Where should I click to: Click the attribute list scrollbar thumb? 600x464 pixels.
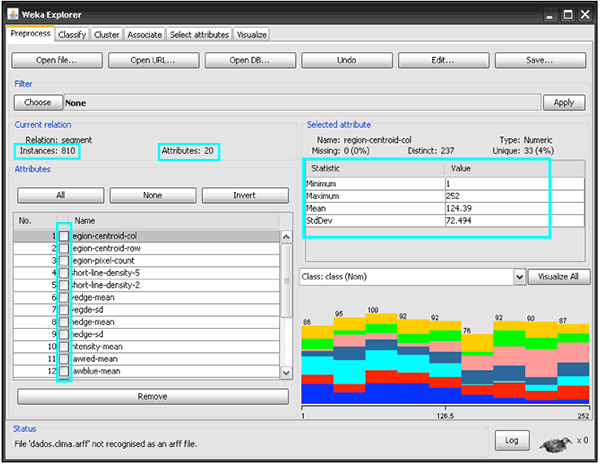coord(286,281)
